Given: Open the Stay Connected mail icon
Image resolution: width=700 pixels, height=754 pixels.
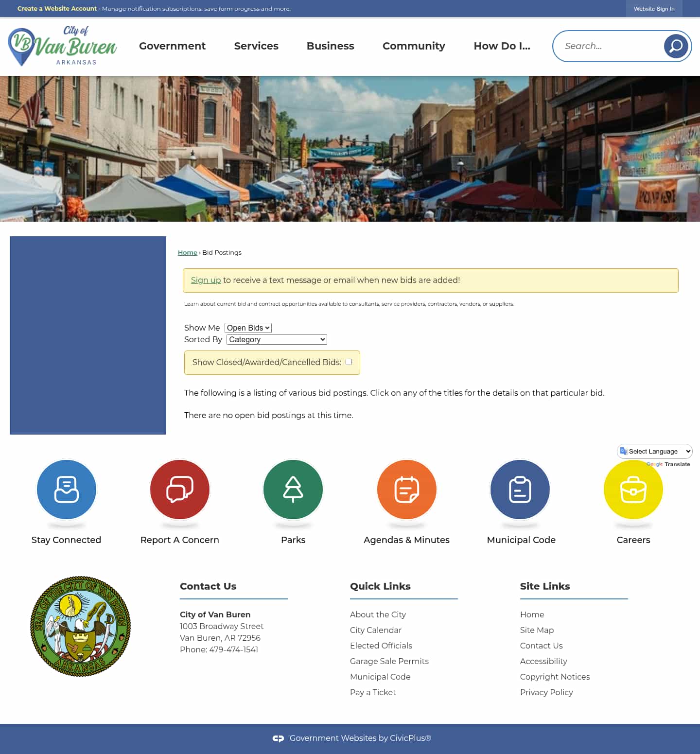Looking at the screenshot, I should tap(66, 490).
